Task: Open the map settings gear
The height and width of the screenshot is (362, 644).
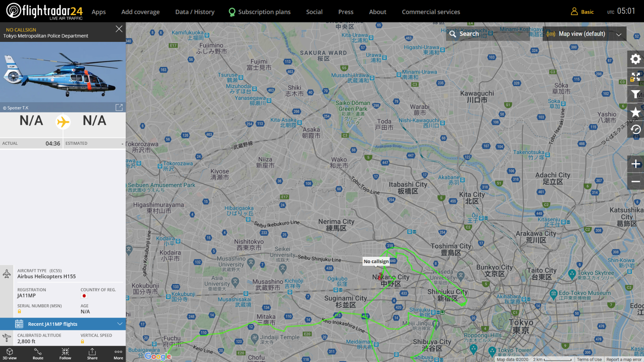Action: coord(635,59)
